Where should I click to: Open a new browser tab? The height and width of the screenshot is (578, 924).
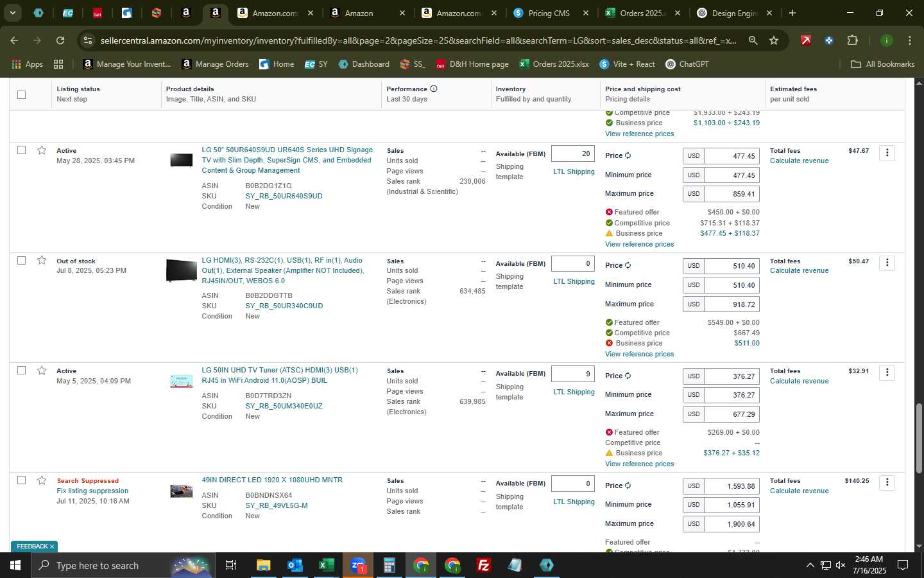click(792, 13)
